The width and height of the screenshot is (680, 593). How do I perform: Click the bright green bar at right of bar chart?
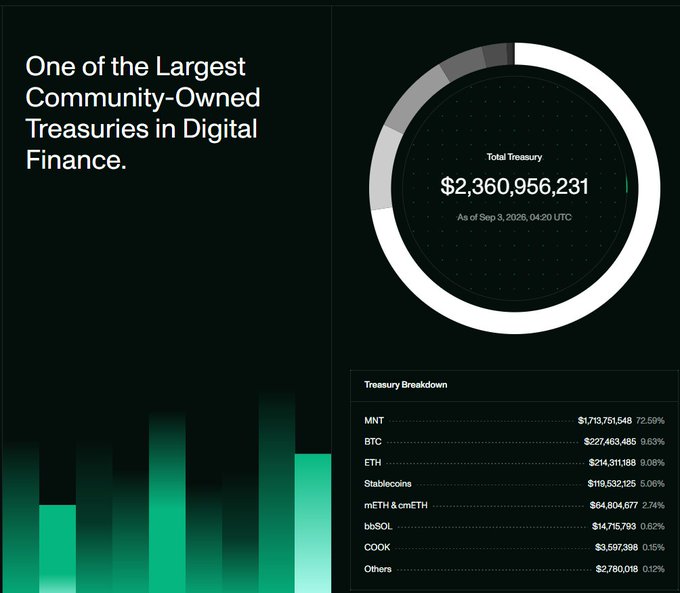[313, 523]
